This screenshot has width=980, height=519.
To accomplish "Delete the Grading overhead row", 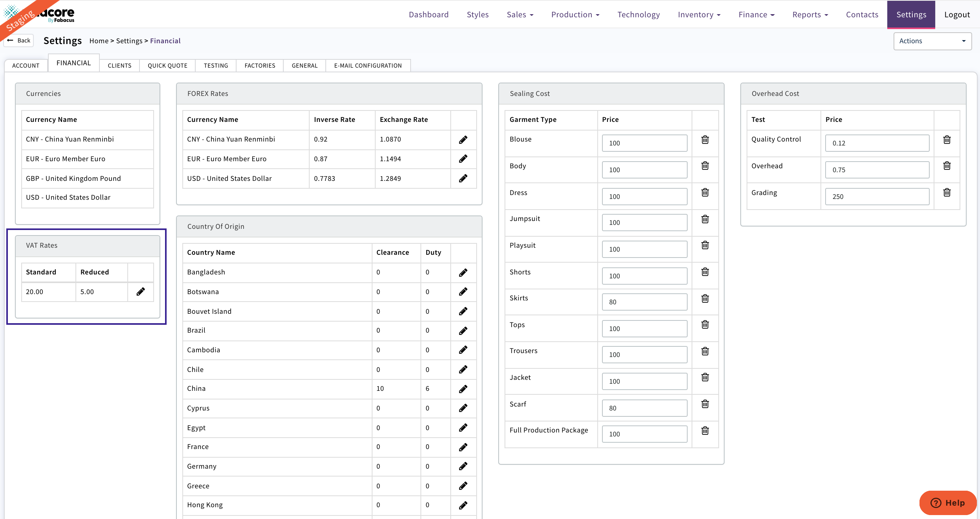I will [947, 192].
